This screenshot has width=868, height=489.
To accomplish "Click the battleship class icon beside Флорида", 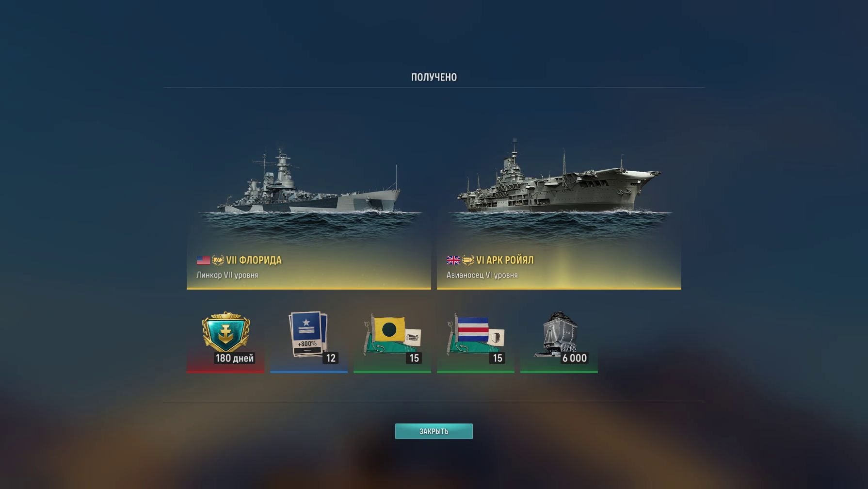I will (218, 261).
